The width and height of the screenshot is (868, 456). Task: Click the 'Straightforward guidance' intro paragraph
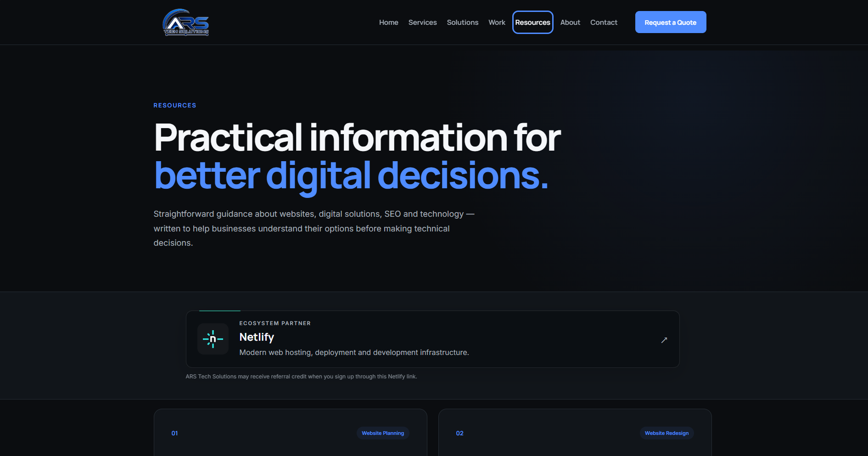click(x=314, y=228)
